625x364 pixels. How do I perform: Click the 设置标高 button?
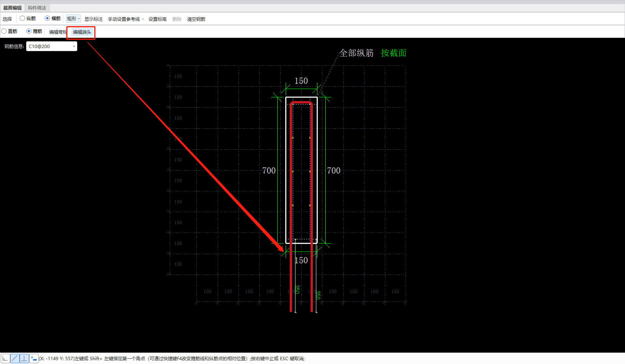[158, 19]
